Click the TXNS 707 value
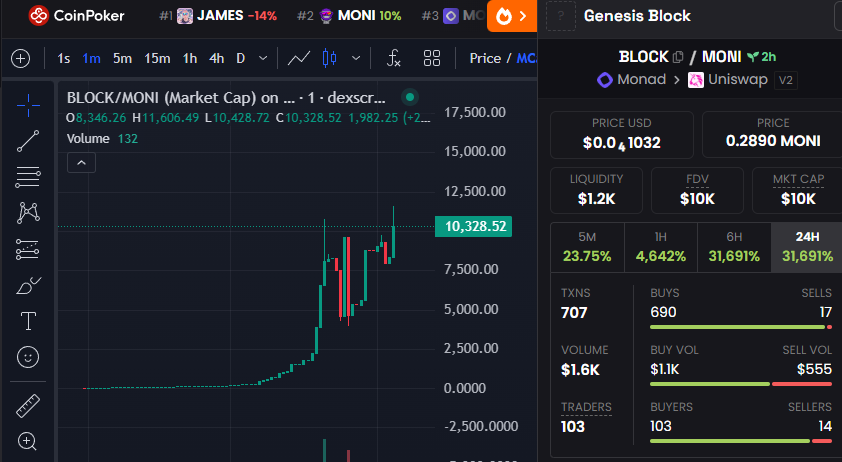 click(x=574, y=313)
